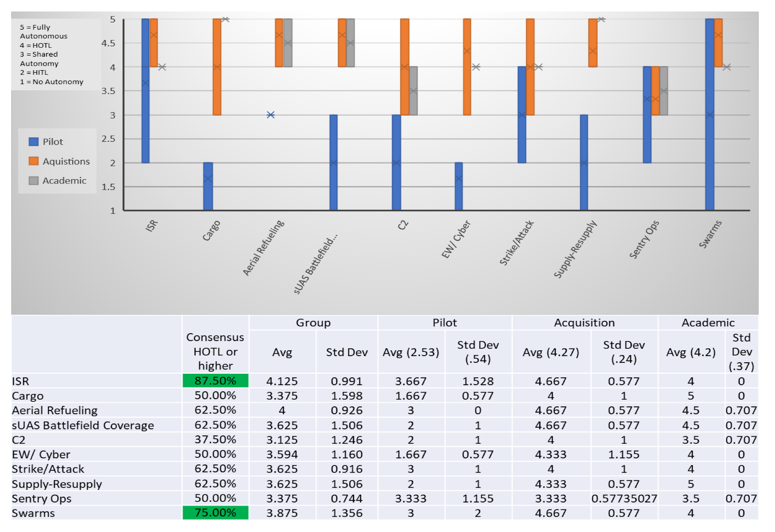Select the blue X marker above Aerial Refueling

coord(270,115)
